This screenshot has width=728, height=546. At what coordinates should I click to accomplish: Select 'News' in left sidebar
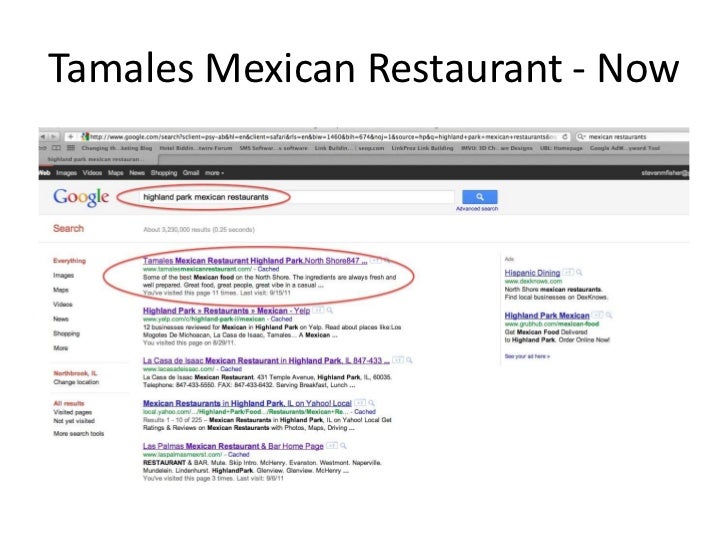(x=61, y=319)
